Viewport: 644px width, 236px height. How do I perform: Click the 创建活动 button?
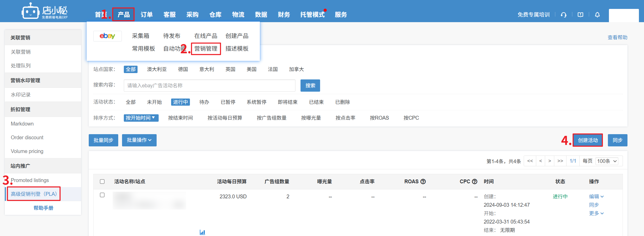click(x=588, y=140)
